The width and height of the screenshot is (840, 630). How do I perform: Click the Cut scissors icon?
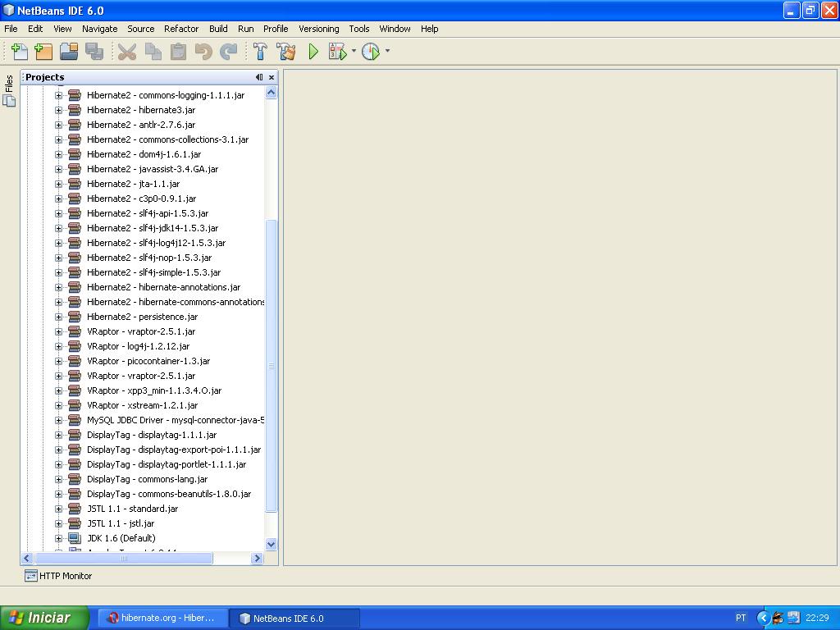pos(127,52)
